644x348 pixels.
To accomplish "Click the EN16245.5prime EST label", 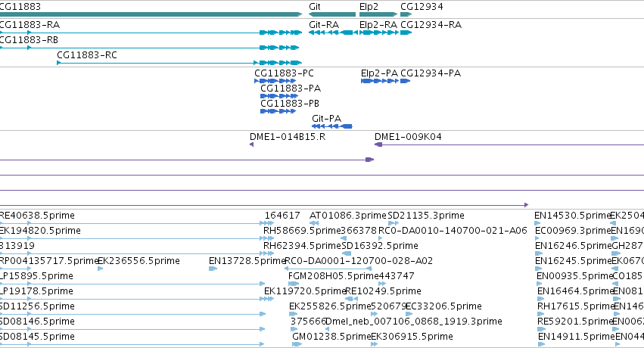I will click(574, 261).
